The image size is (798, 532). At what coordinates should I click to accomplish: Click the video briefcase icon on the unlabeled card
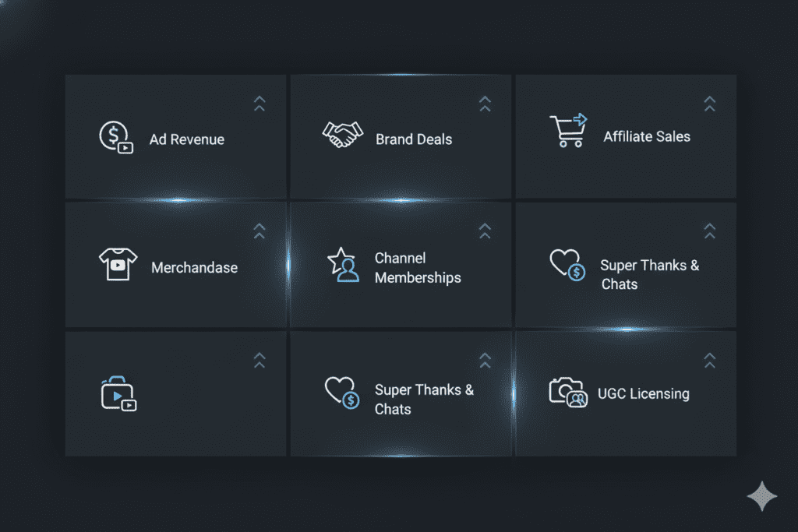coord(118,393)
